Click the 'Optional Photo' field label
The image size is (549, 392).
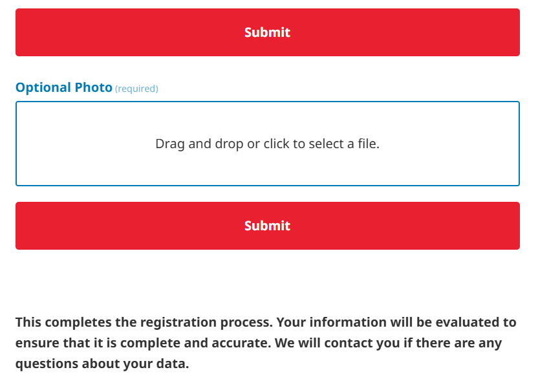click(63, 87)
